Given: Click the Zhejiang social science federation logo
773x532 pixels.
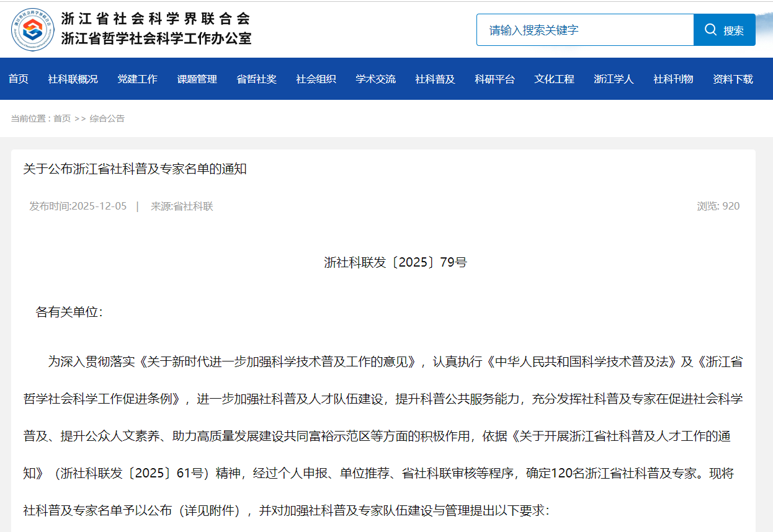Looking at the screenshot, I should pos(33,29).
